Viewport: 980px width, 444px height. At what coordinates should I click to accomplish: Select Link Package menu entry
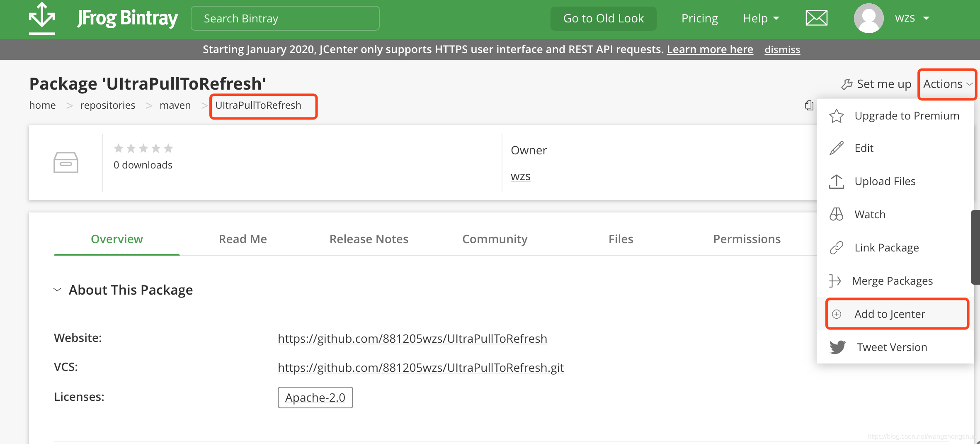point(895,248)
